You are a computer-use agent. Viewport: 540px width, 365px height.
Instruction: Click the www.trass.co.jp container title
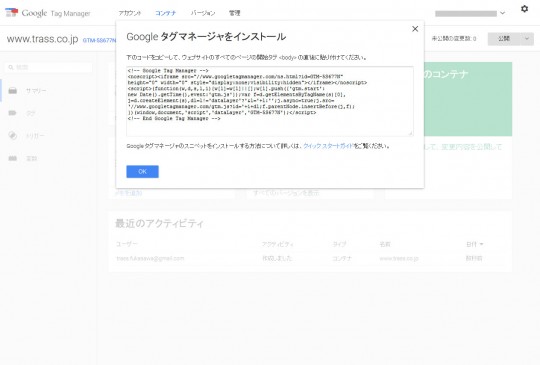click(42, 39)
